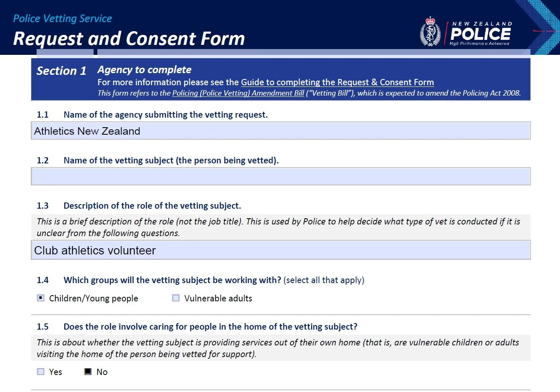560x392 pixels.
Task: Click the empty vetting subject name field
Action: (281, 176)
